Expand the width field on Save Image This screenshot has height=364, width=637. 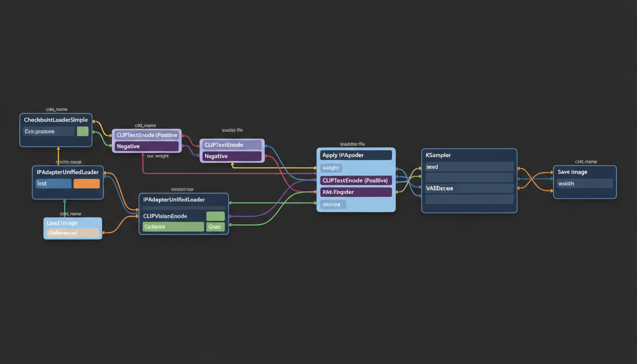pos(584,183)
